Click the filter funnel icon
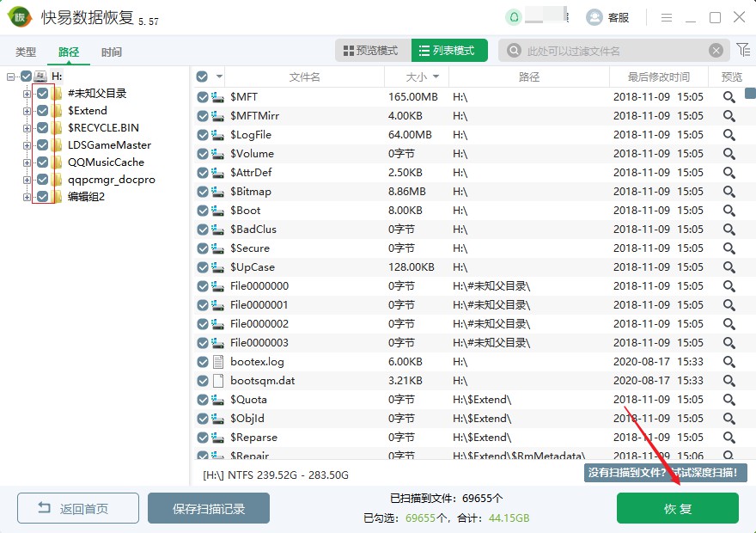 click(x=742, y=50)
